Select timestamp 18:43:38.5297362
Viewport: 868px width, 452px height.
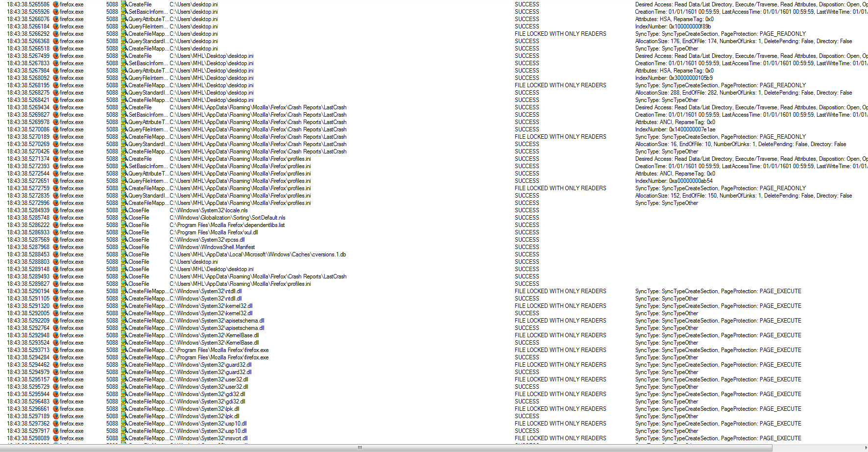pyautogui.click(x=28, y=424)
